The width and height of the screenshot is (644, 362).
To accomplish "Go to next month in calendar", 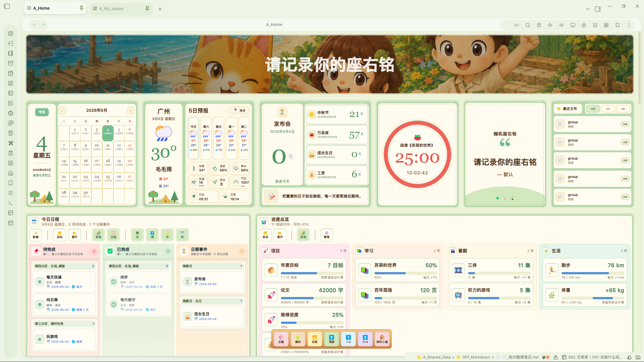I will (131, 110).
